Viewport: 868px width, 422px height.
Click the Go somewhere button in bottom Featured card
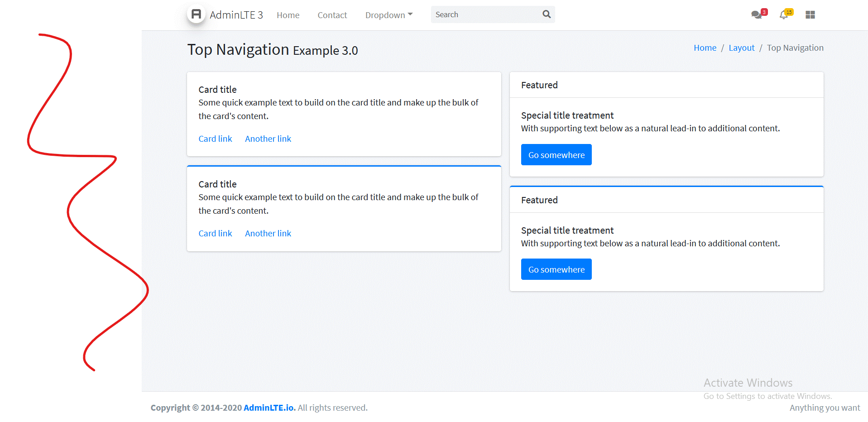coord(556,269)
